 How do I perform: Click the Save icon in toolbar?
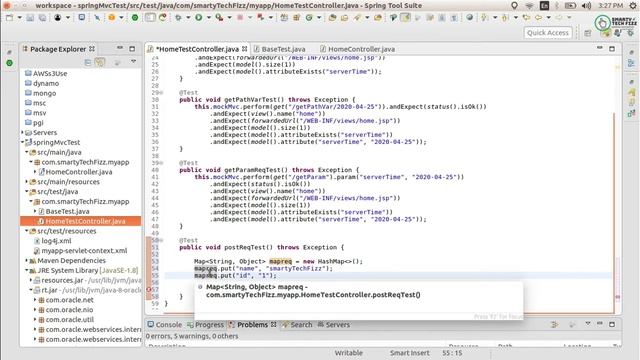(30, 18)
